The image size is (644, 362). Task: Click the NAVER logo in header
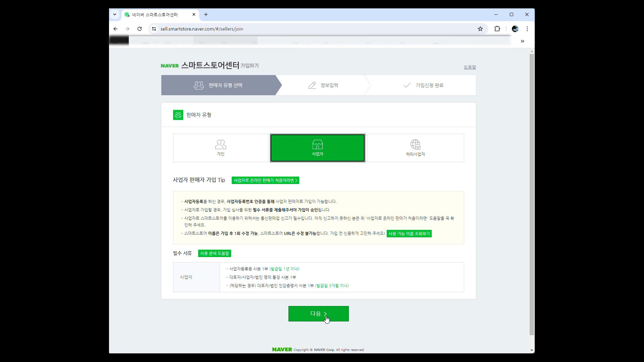click(x=170, y=66)
